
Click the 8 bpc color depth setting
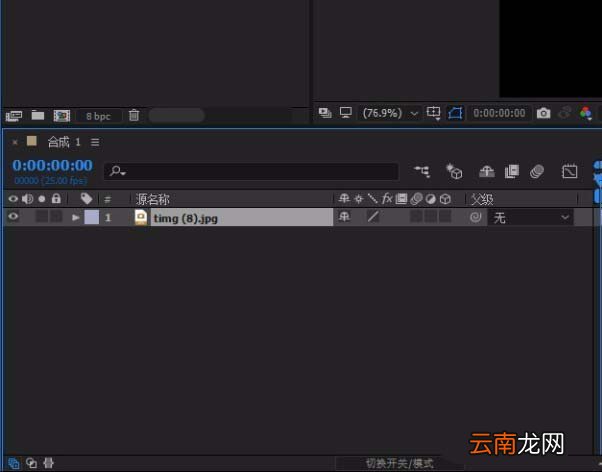(98, 116)
